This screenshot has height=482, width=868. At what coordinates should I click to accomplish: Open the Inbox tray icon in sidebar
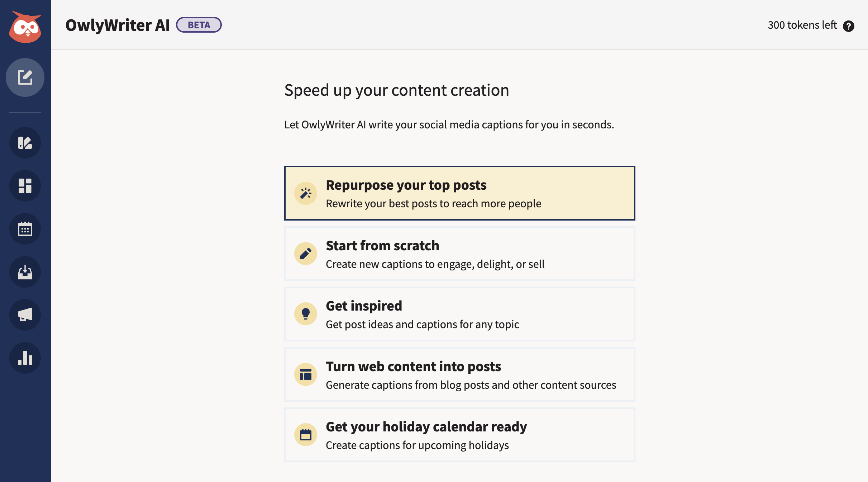click(x=25, y=272)
